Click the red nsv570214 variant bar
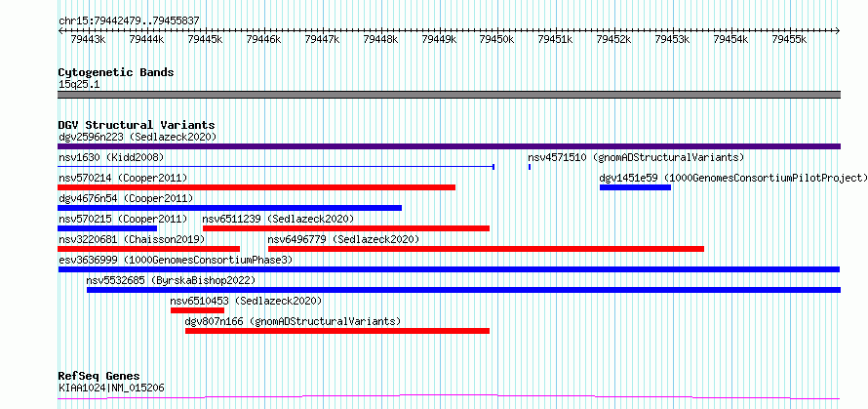868x409 pixels. pos(256,187)
